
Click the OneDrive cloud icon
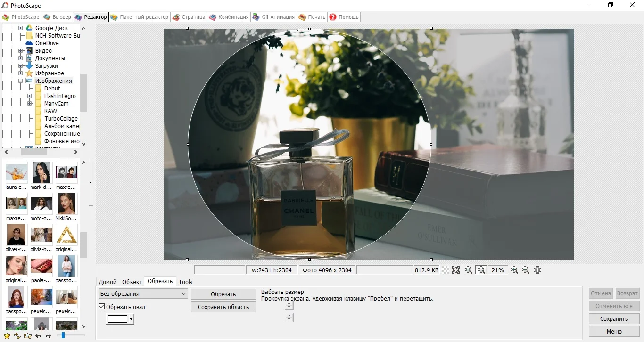point(29,43)
